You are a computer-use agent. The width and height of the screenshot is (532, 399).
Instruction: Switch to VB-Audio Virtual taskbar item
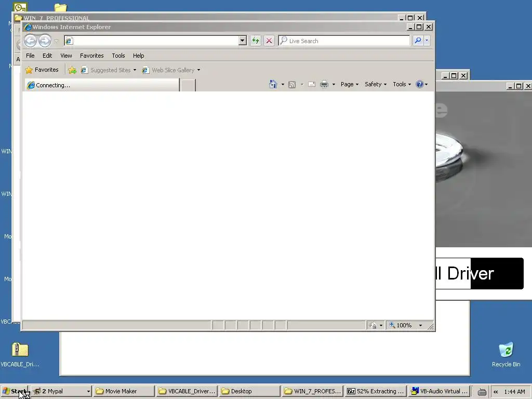click(439, 391)
